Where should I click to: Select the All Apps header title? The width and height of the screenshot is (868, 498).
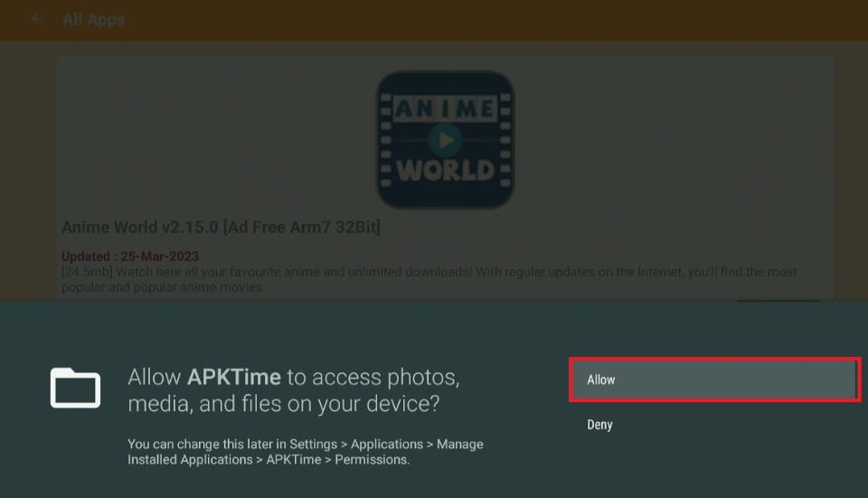pyautogui.click(x=93, y=20)
